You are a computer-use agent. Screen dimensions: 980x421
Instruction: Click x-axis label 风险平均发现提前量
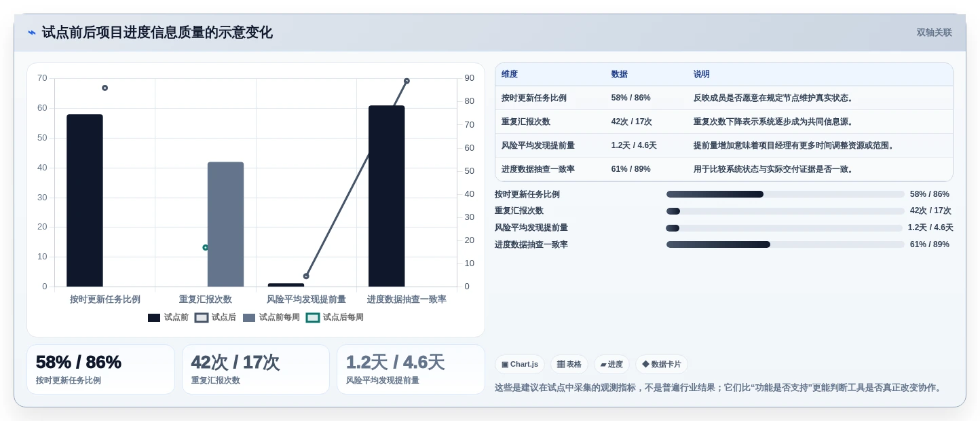tap(306, 299)
